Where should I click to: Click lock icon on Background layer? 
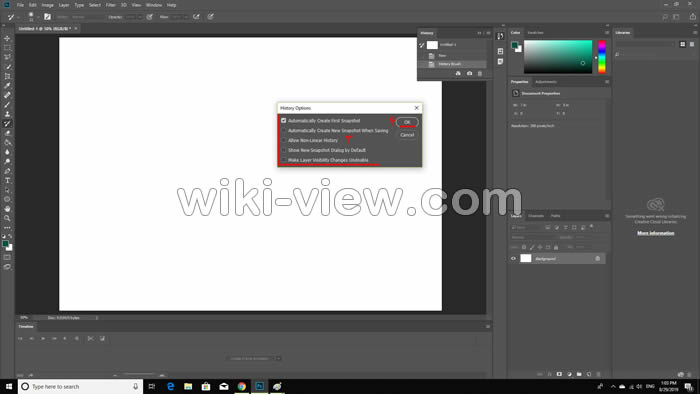click(x=597, y=258)
